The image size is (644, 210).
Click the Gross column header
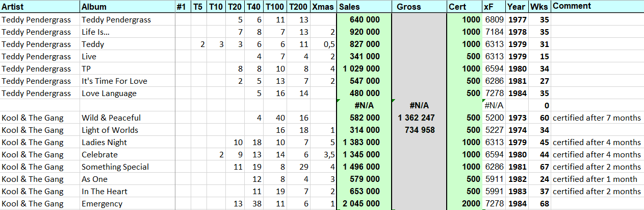tap(419, 7)
